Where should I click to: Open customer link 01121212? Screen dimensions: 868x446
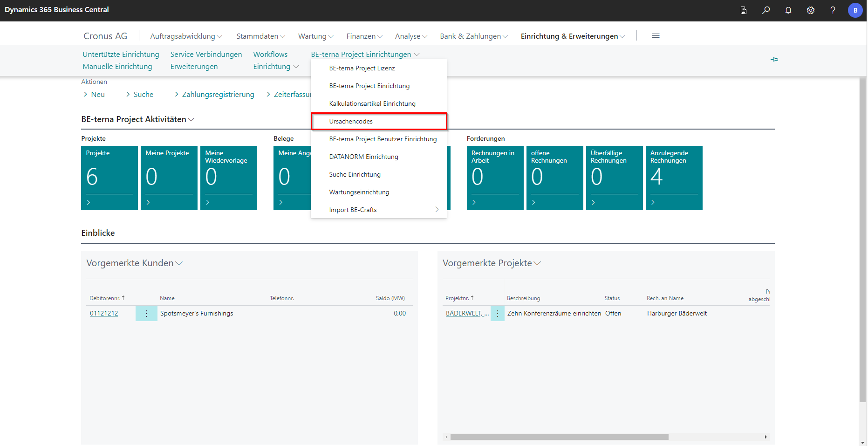(x=104, y=314)
